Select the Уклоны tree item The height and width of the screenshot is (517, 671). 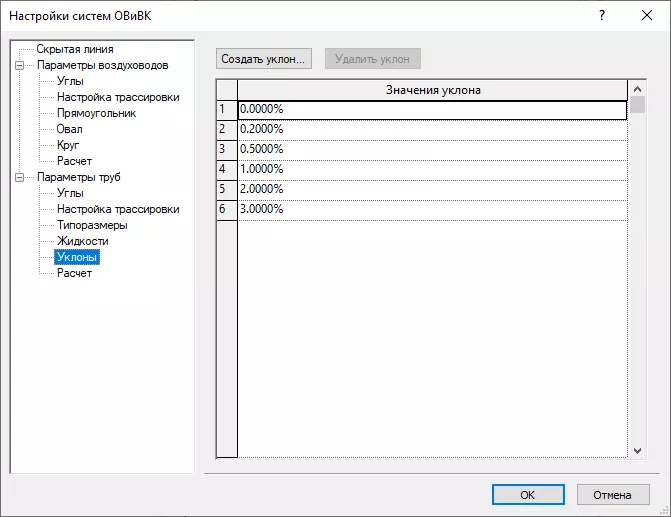tap(77, 257)
